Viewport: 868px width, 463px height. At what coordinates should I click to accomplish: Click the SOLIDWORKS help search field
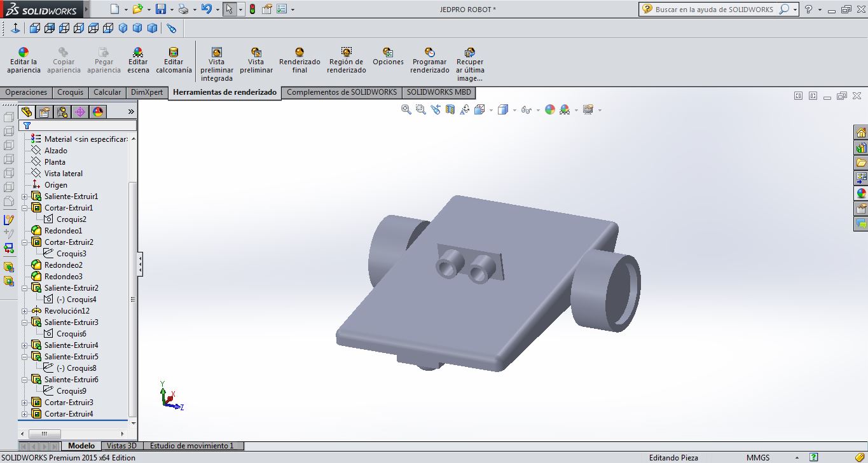click(x=715, y=10)
